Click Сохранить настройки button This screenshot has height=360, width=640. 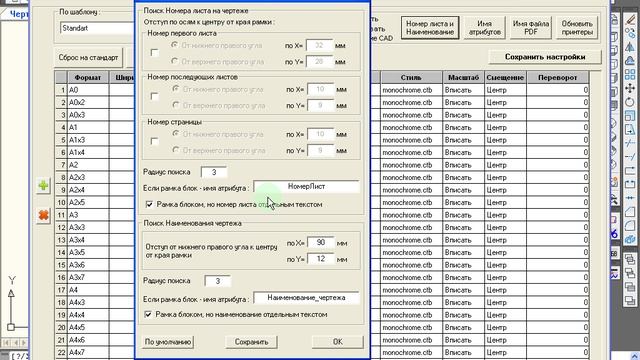pyautogui.click(x=545, y=57)
